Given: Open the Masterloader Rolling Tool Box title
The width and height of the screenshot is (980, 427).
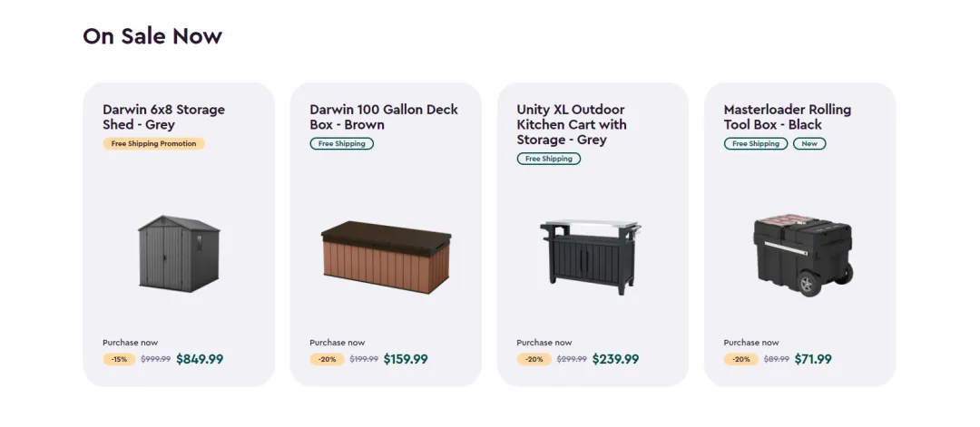Looking at the screenshot, I should (x=787, y=117).
